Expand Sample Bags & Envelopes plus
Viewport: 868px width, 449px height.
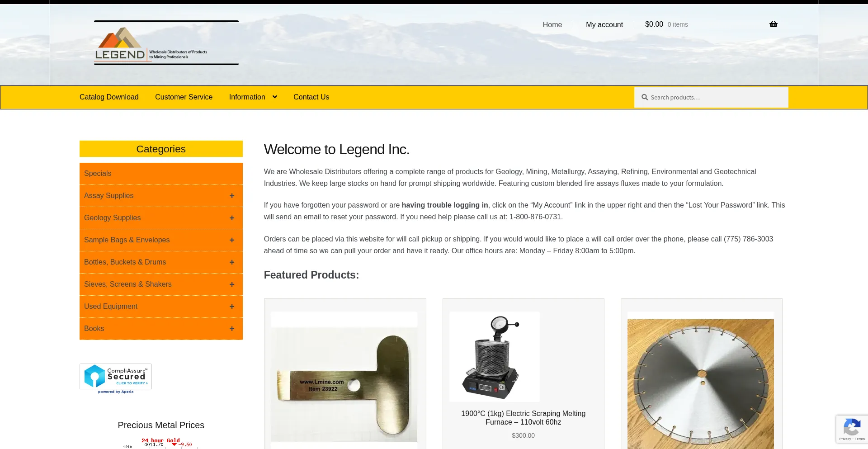232,240
